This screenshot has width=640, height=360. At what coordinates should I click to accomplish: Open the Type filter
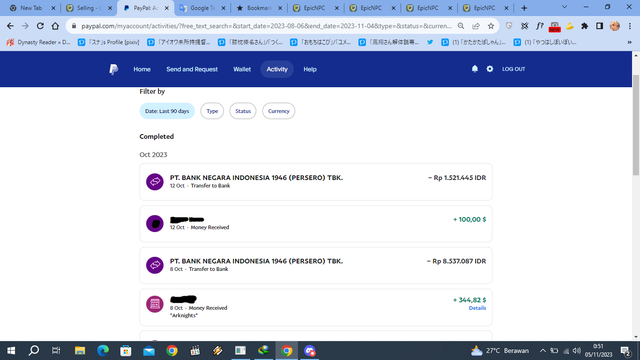pyautogui.click(x=212, y=111)
